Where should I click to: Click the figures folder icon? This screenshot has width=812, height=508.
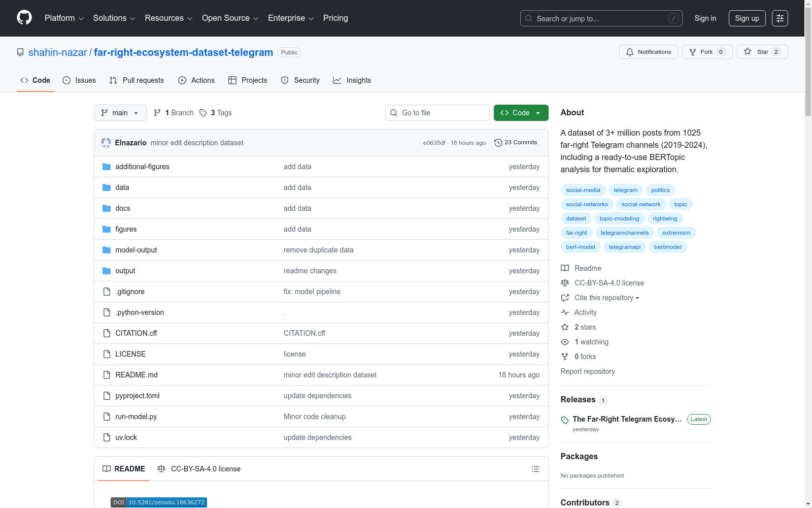point(107,229)
